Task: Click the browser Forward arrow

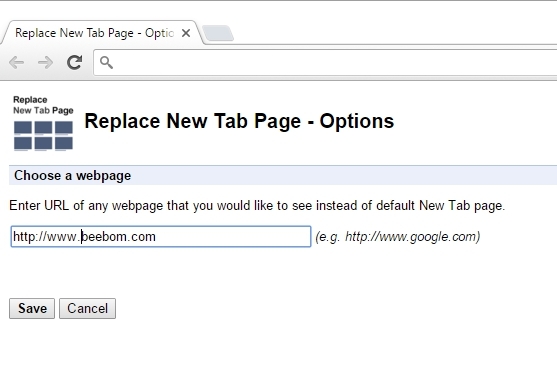Action: [45, 63]
